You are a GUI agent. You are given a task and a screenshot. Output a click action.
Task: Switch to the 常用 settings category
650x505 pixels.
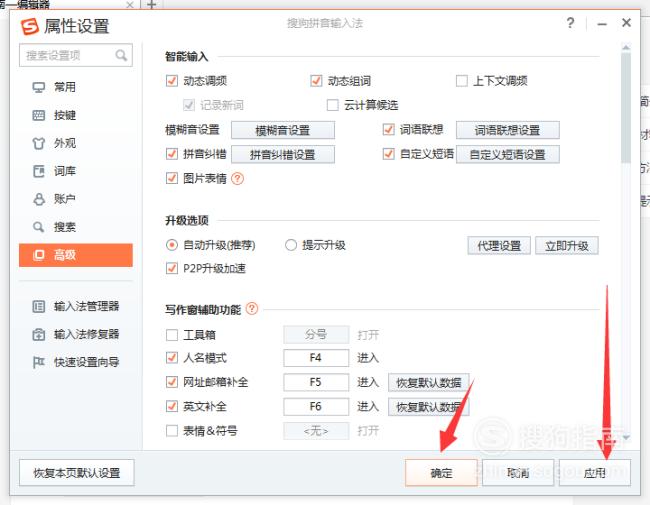pyautogui.click(x=76, y=87)
